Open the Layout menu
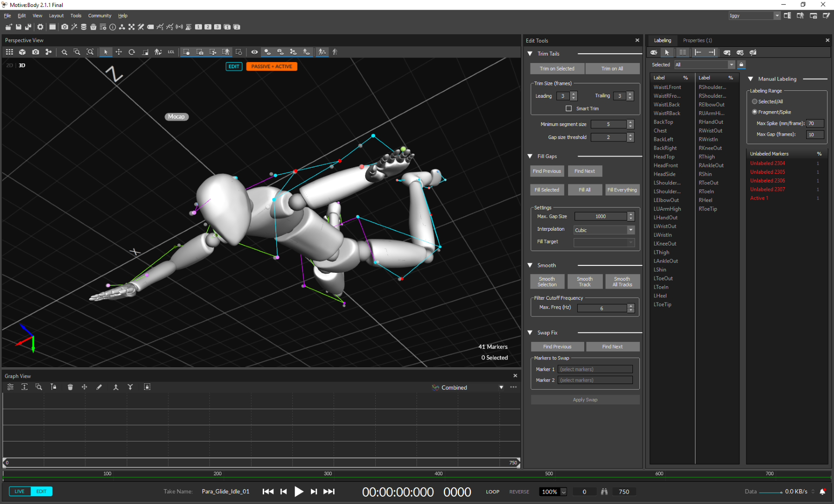Image resolution: width=834 pixels, height=504 pixels. (x=56, y=16)
